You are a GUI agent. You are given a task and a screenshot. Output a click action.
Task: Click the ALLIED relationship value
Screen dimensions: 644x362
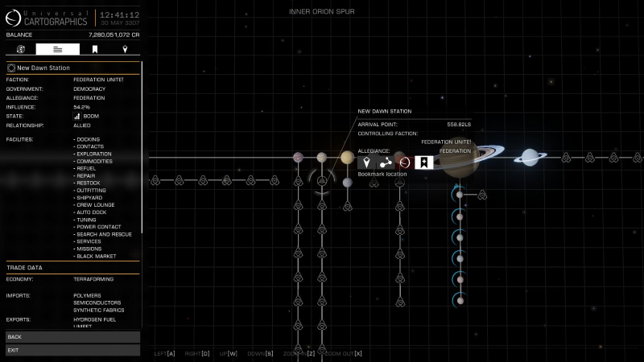click(82, 125)
